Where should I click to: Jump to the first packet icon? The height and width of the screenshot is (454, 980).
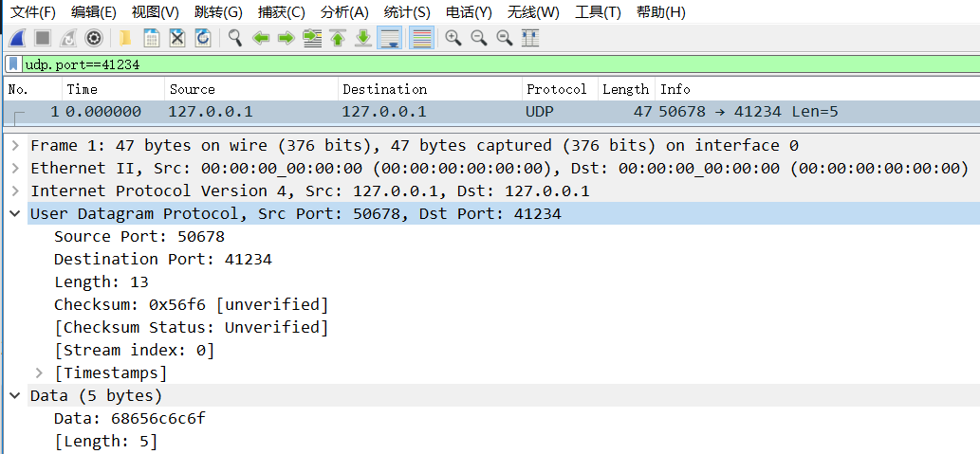[337, 38]
